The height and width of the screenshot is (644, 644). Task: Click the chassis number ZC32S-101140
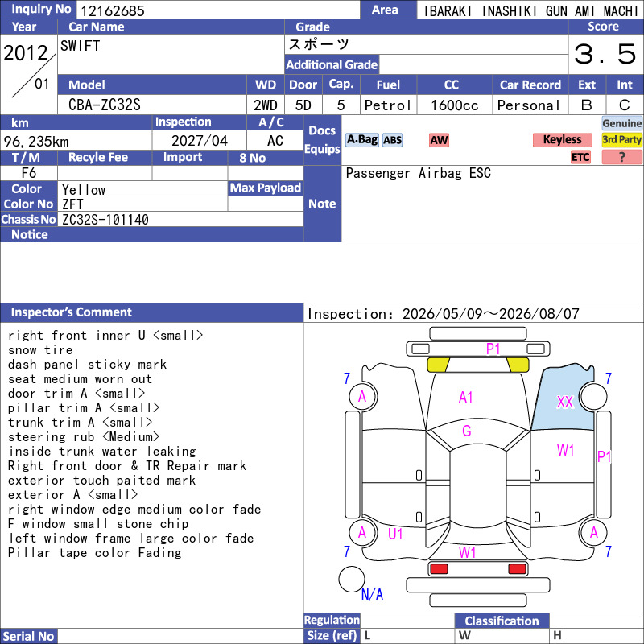pyautogui.click(x=105, y=220)
